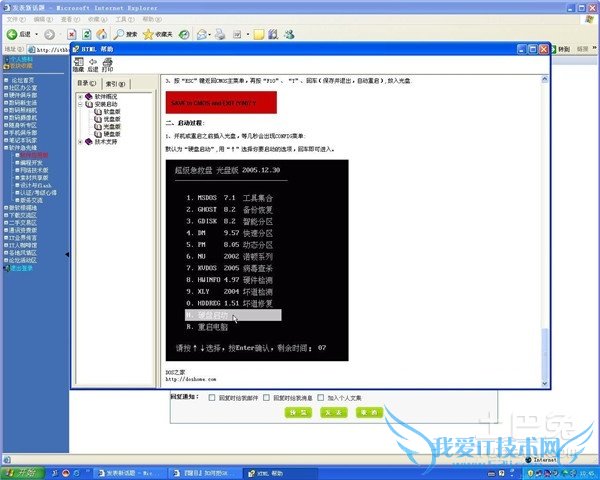Click Back (后退) in HTML Help toolbar
Viewport: 600px width, 480px height.
click(93, 65)
